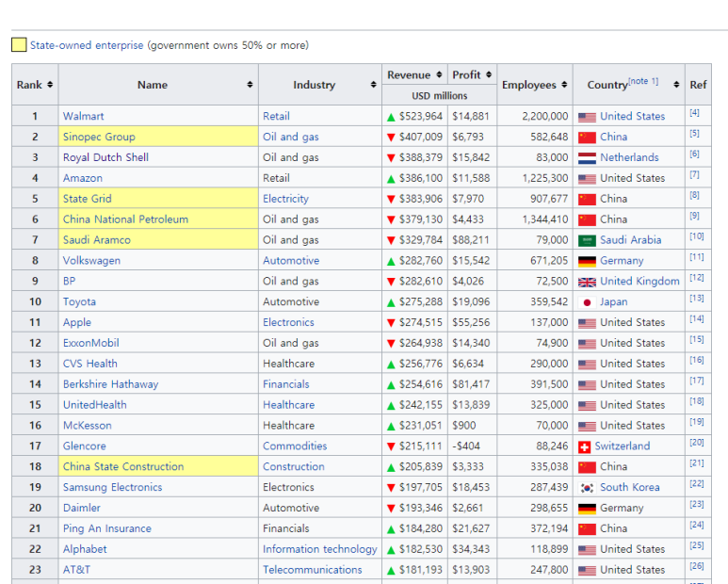Viewport: 728px width, 584px height.
Task: Click the green up arrow in AT&T row
Action: pyautogui.click(x=391, y=571)
